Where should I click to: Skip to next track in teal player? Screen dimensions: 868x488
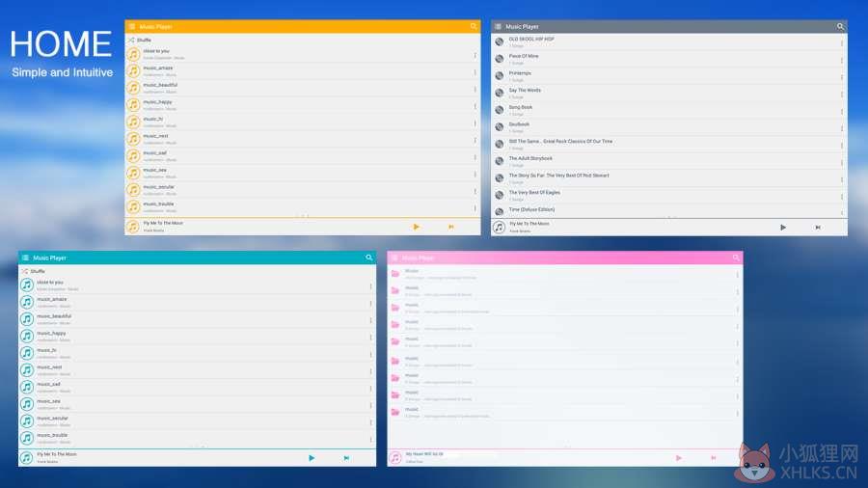point(346,458)
